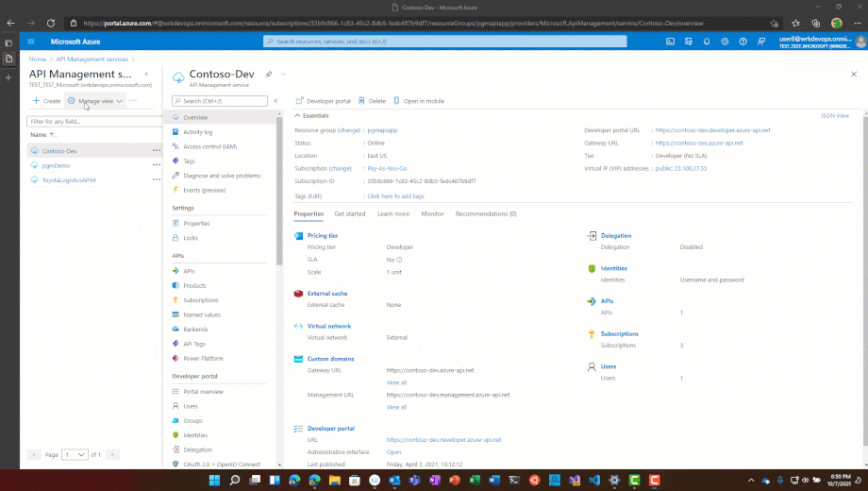Open the help question mark icon

pyautogui.click(x=743, y=42)
